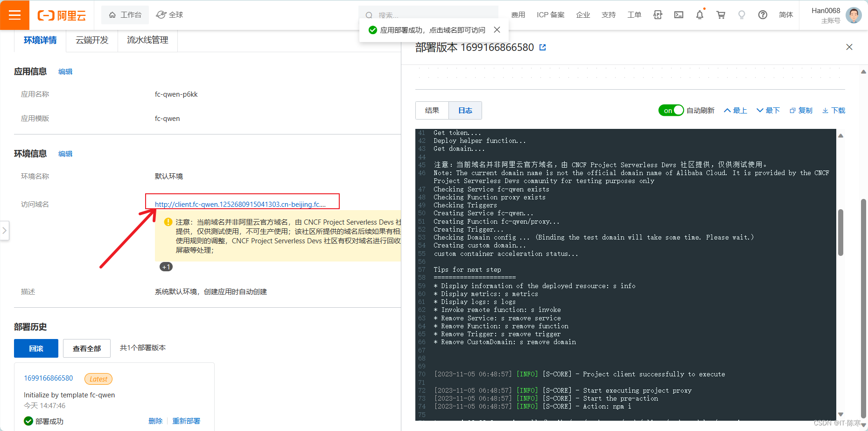Open the 全球 region selector
This screenshot has width=868, height=431.
(169, 15)
